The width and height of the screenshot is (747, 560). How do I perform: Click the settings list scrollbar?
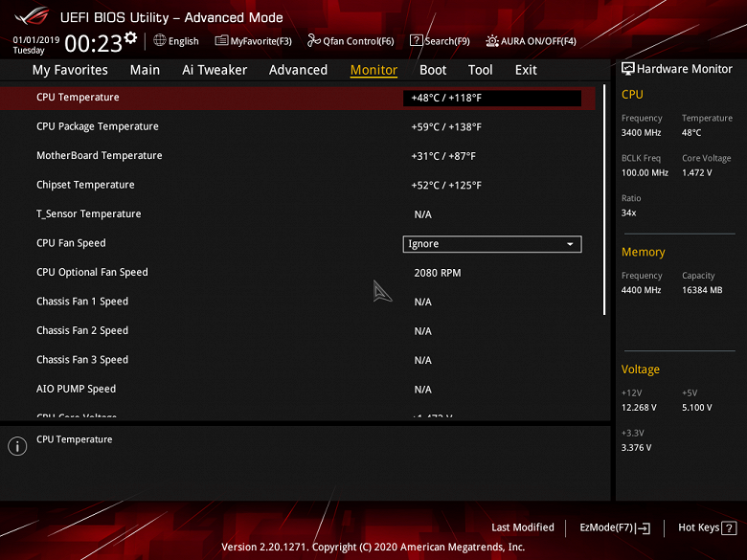click(604, 200)
